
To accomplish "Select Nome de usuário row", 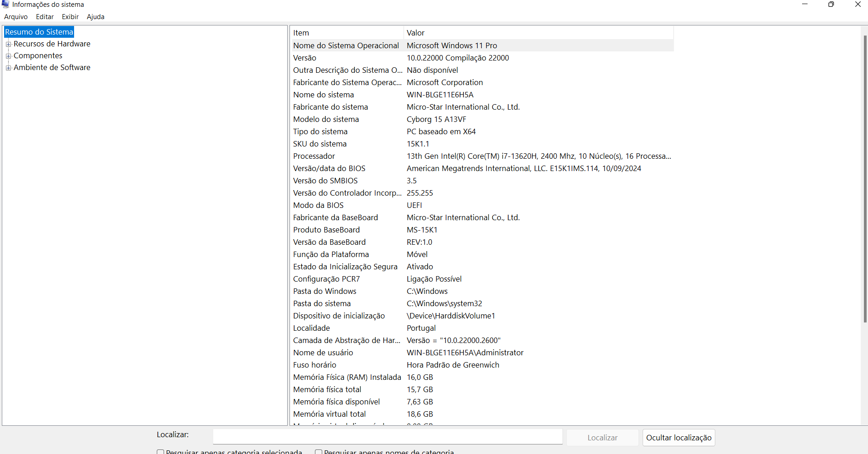I will click(x=482, y=353).
